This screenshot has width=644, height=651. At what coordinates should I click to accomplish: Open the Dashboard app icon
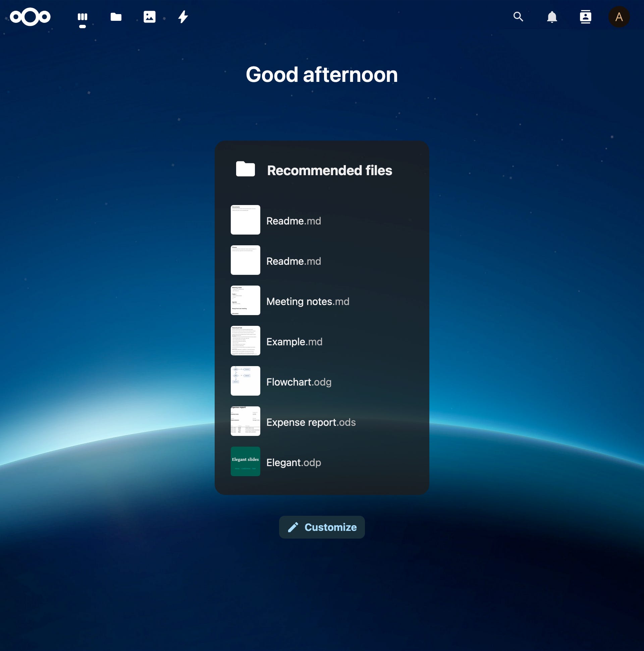tap(83, 17)
